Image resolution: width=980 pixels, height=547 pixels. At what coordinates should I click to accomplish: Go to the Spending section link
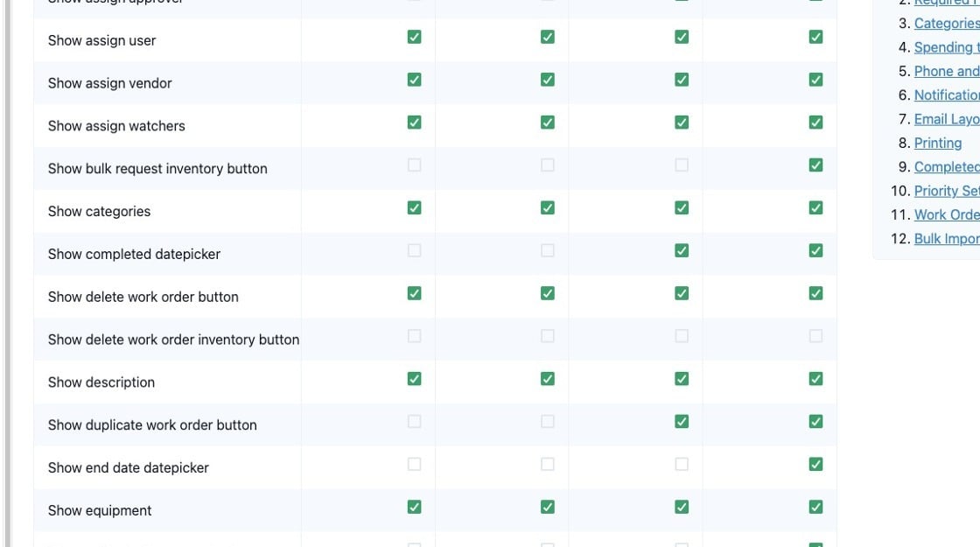(947, 47)
